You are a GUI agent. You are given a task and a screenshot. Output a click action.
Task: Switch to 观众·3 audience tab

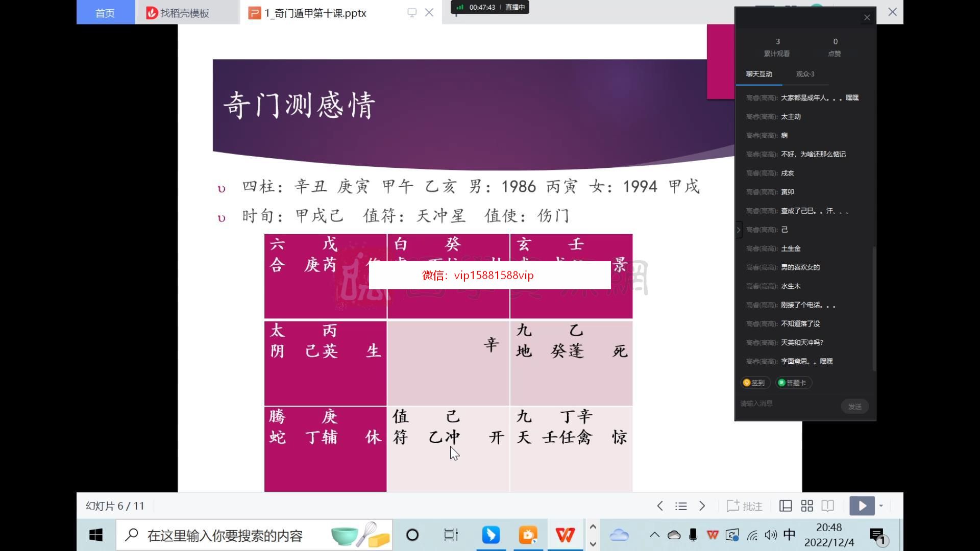point(805,74)
